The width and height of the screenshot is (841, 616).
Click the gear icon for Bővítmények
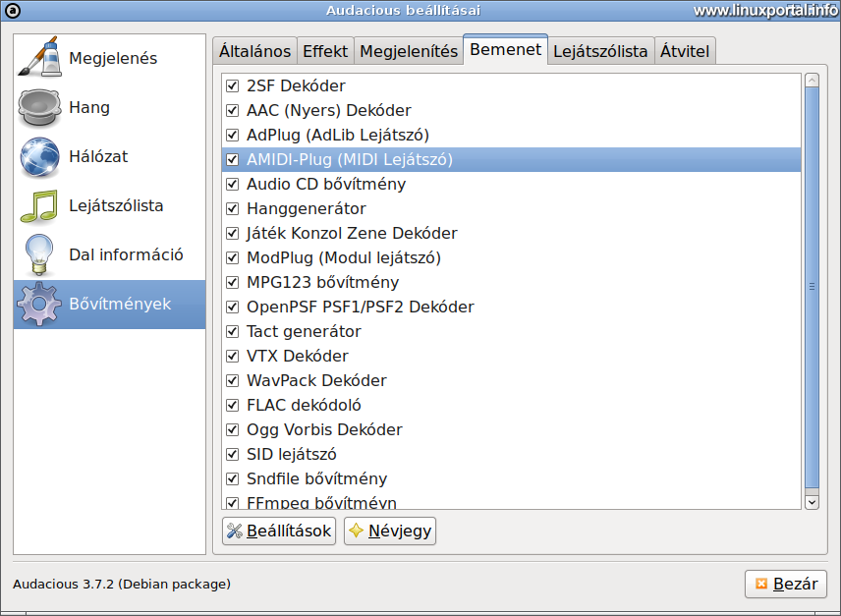38,304
